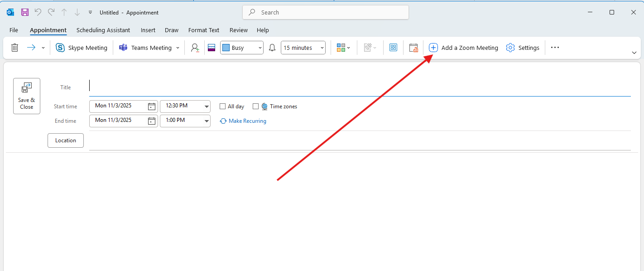The height and width of the screenshot is (271, 644).
Task: Open the Scheduling Assistant tab
Action: coord(103,30)
